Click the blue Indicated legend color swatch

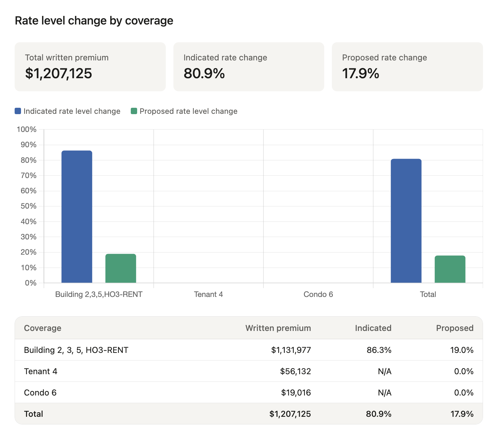18,111
